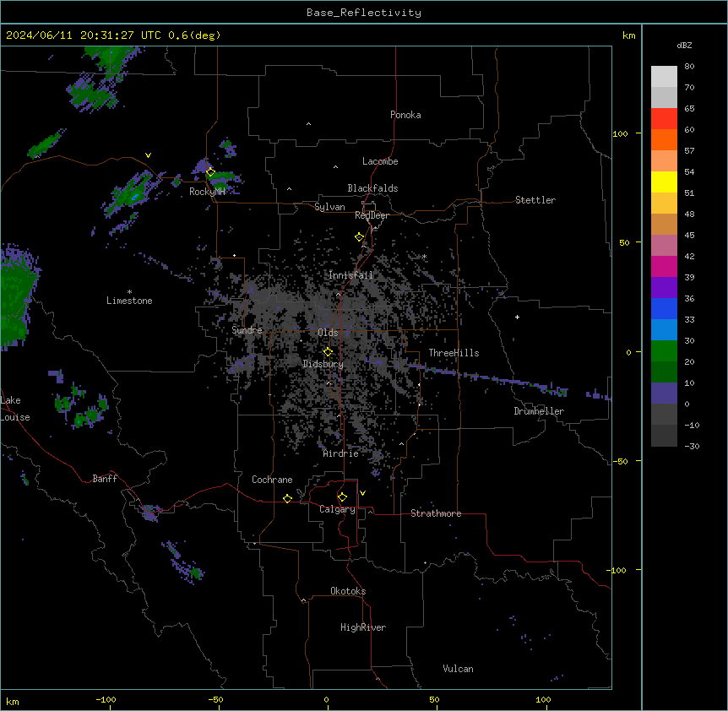The image size is (728, 711).
Task: Click the 100 tick label on the right axis
Action: click(620, 133)
